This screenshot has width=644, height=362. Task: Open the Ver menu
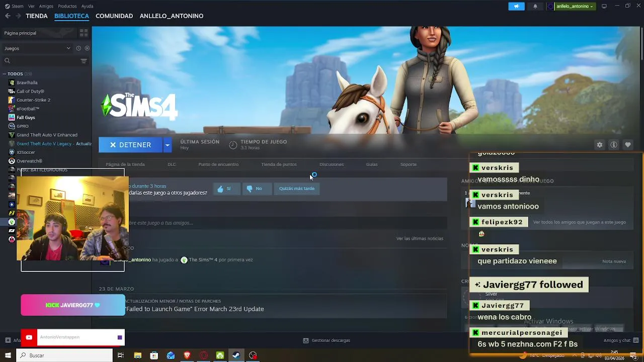31,6
